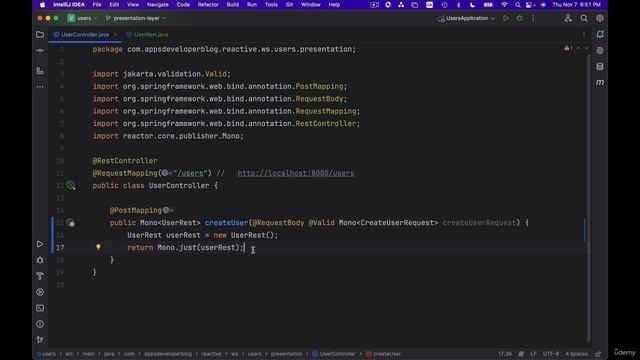Click the endpoint gutter icon on line 15
The image size is (640, 360).
[x=71, y=223]
